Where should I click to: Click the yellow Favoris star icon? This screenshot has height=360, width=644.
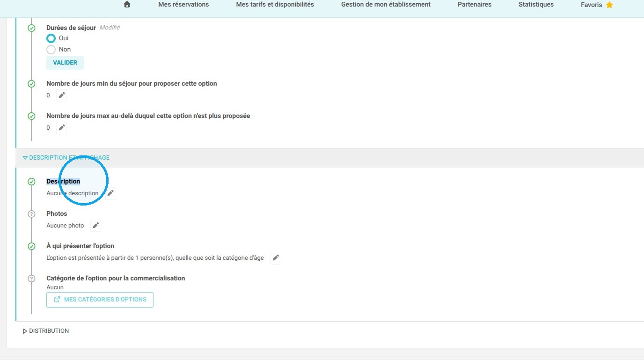coord(609,5)
